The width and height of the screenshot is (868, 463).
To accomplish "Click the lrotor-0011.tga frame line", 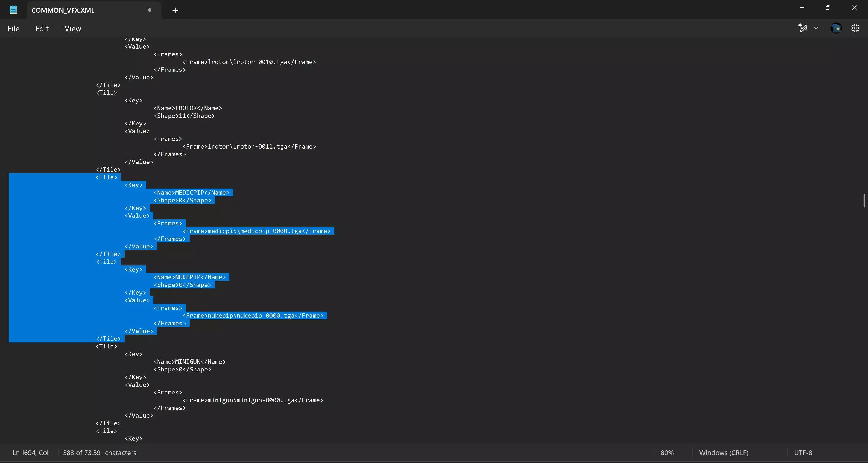I will point(249,146).
